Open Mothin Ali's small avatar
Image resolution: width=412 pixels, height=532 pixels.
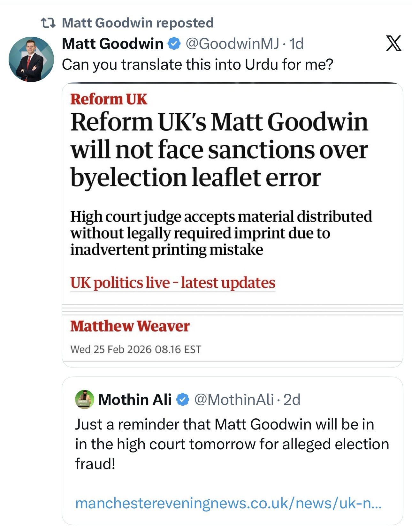point(84,399)
